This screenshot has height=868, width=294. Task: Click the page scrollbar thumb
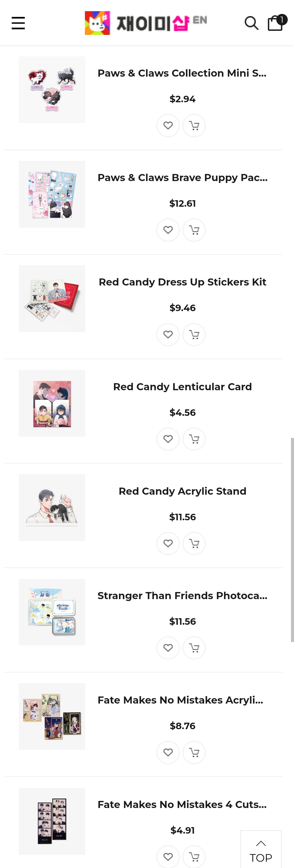tap(292, 540)
